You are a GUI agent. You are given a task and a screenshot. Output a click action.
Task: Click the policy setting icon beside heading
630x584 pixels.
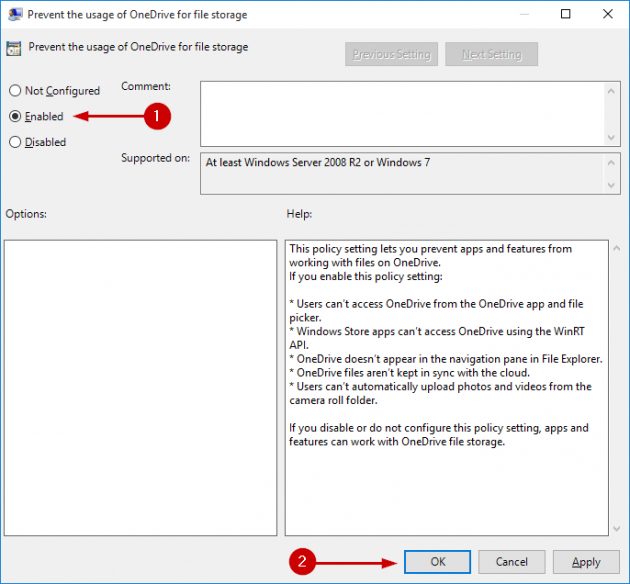(14, 48)
